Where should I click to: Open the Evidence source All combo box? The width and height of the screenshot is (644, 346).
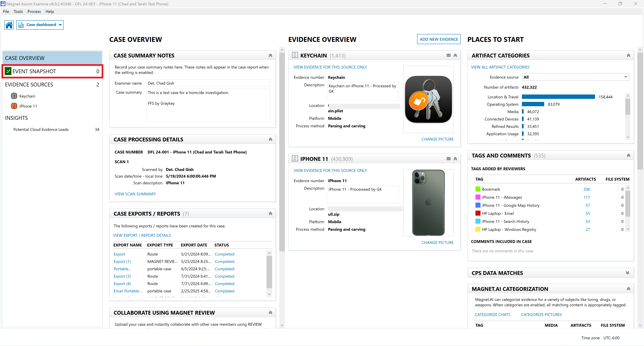click(575, 77)
